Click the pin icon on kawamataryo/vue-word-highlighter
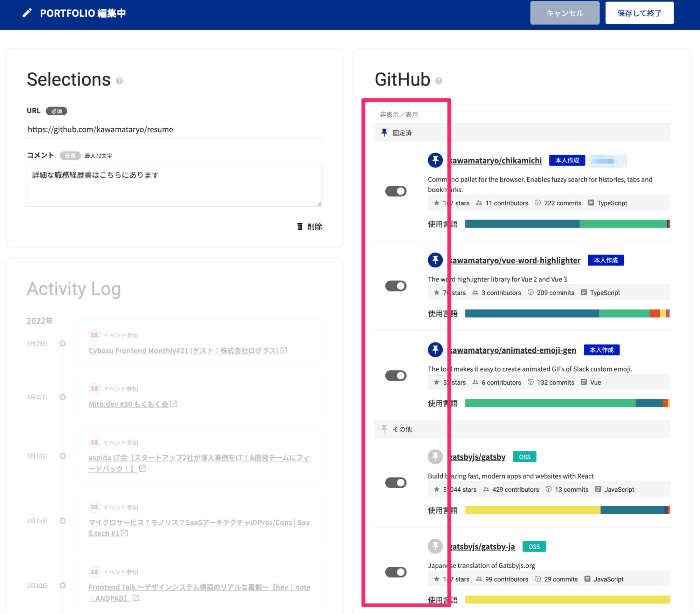Viewport: 700px width, 614px height. point(435,260)
